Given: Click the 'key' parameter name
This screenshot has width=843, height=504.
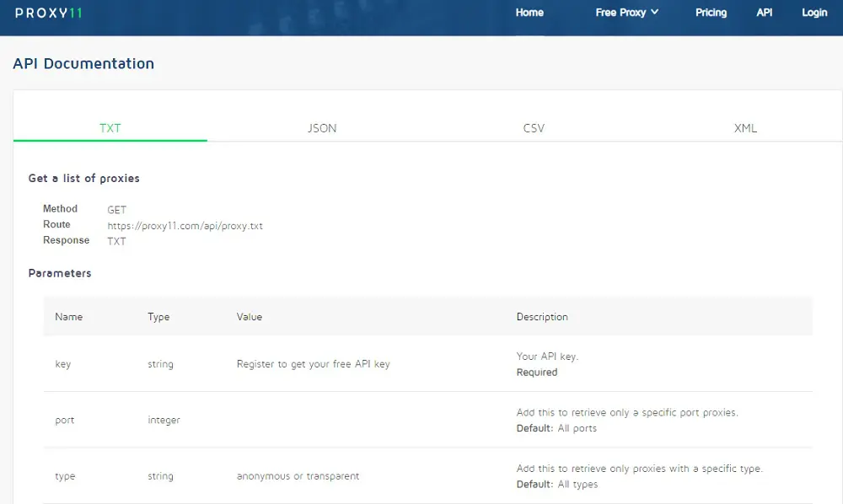Looking at the screenshot, I should 63,364.
